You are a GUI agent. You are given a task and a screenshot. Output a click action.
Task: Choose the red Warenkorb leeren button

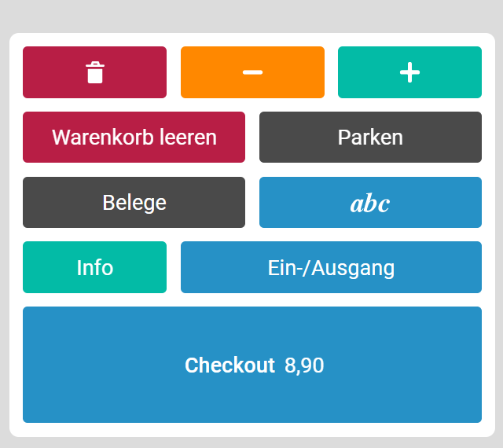(x=134, y=137)
